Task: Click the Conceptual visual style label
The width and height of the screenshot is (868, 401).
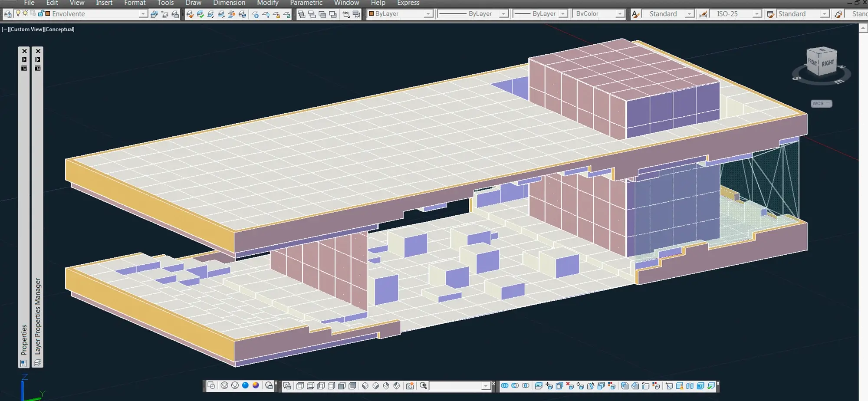Action: [59, 30]
